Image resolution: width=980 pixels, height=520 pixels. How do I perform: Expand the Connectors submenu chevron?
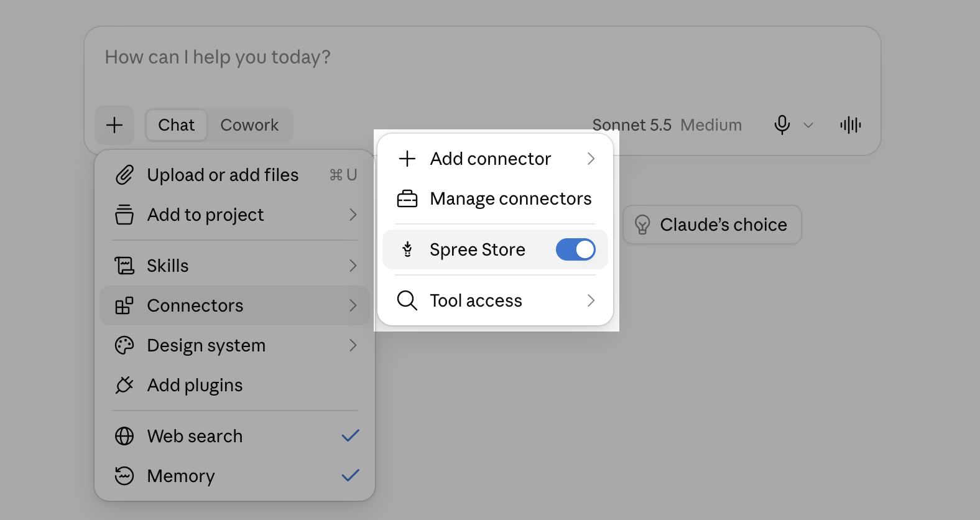(x=353, y=305)
